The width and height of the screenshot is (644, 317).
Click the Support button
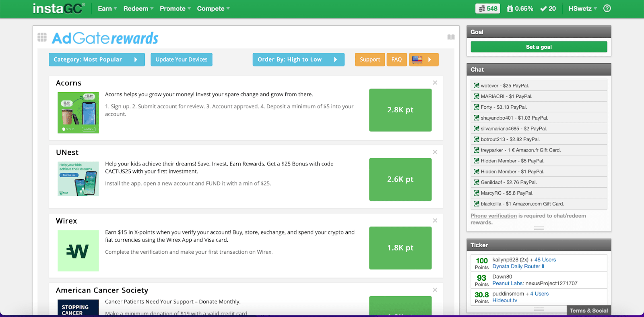click(x=370, y=60)
